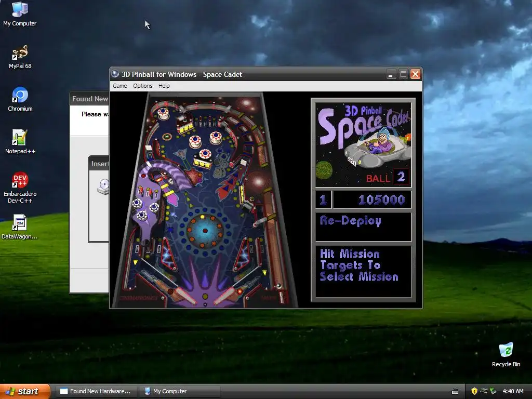Screen dimensions: 532x399
Task: Click the Pinball title bar ball icon
Action: coord(115,74)
